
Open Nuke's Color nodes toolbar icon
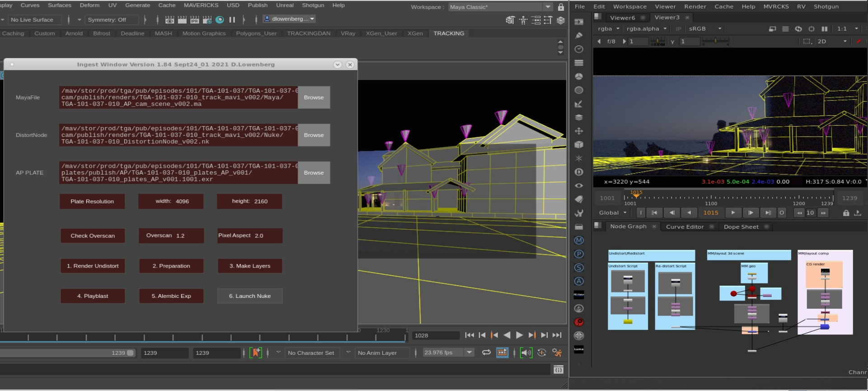coord(579,76)
